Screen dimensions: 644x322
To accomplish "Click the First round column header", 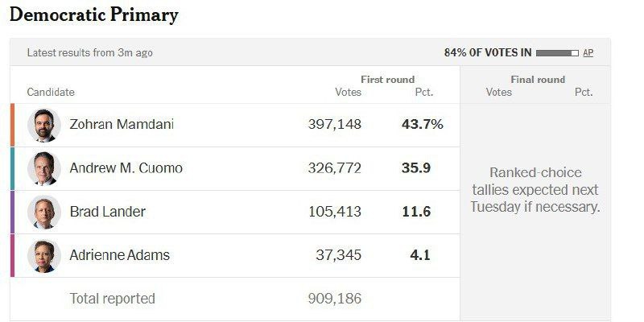I will click(387, 80).
